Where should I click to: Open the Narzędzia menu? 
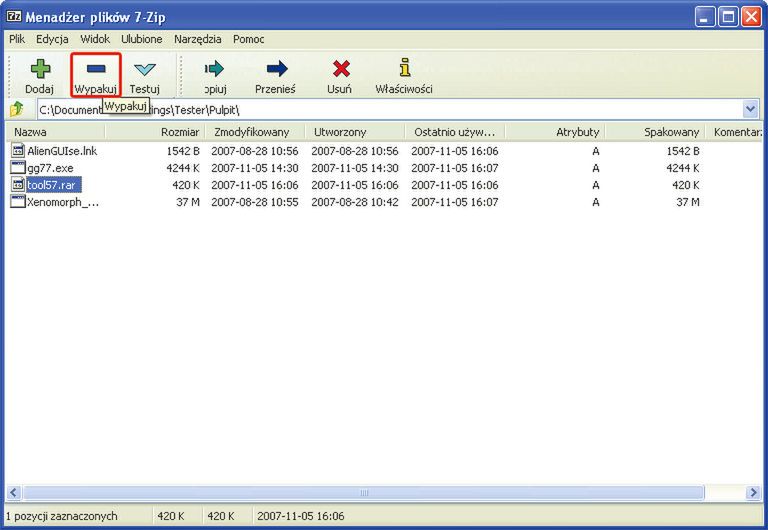click(197, 39)
